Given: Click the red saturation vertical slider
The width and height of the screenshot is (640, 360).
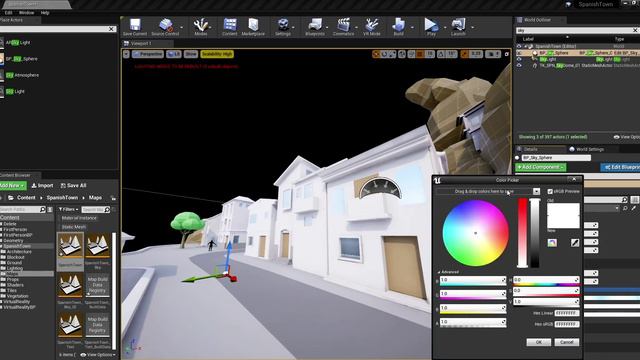Looking at the screenshot, I should point(522,233).
